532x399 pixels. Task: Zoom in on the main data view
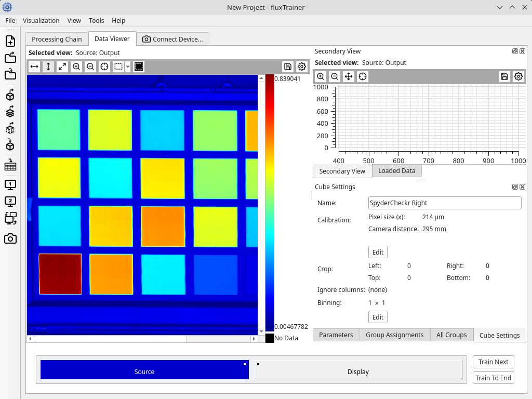click(x=76, y=66)
